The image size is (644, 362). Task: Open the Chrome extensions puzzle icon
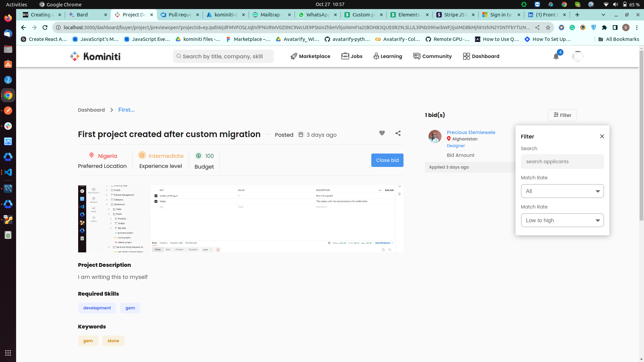point(604,27)
